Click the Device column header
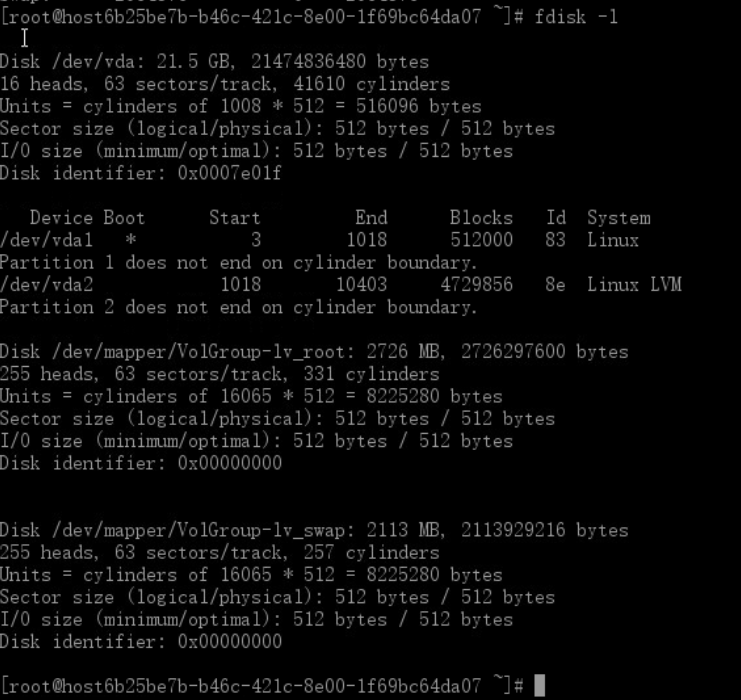This screenshot has width=741, height=700. pos(61,218)
